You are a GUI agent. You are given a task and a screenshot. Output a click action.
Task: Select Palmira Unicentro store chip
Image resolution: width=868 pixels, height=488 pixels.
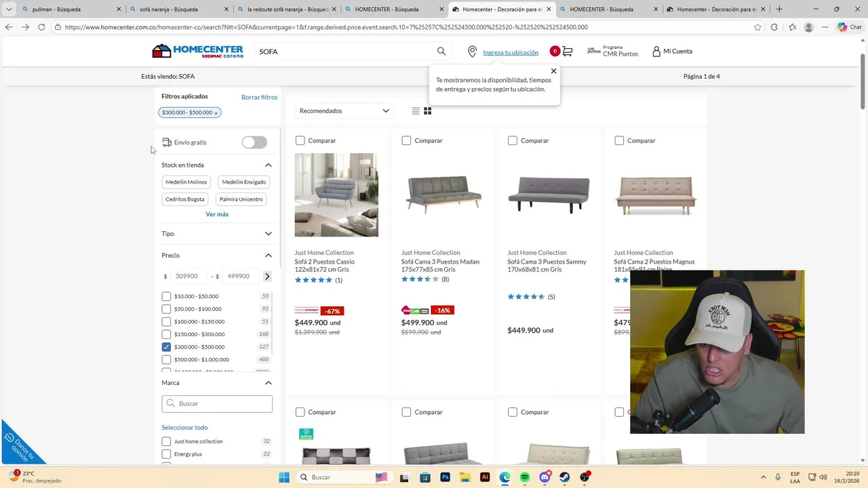(241, 199)
